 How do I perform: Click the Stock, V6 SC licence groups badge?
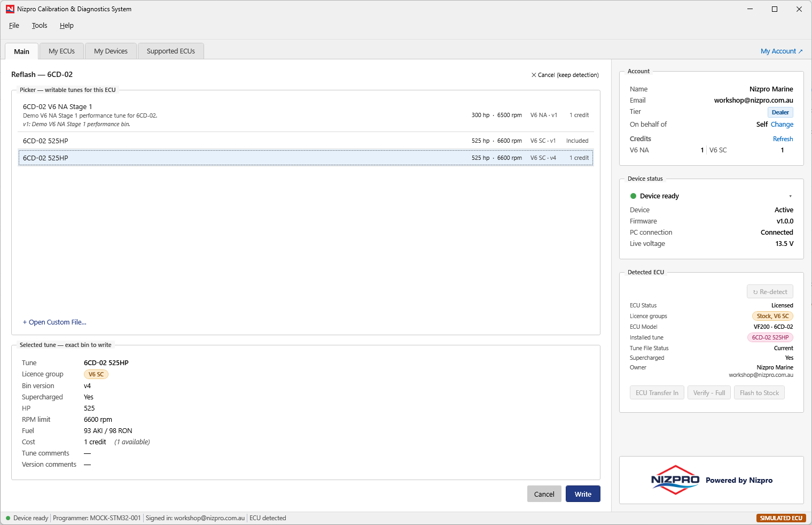tap(772, 316)
